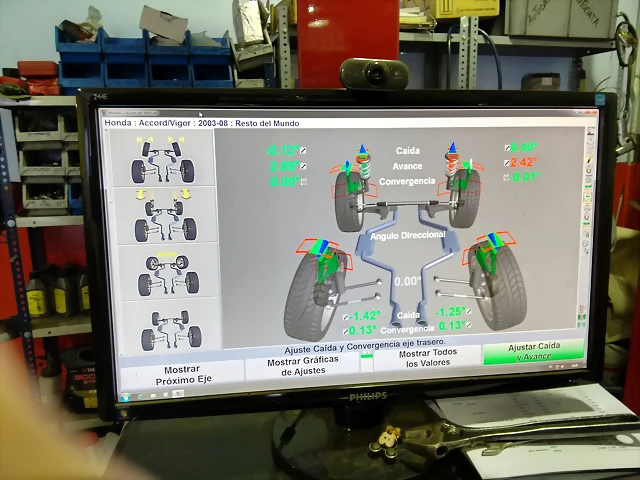Click the front axle Caída label

(x=407, y=151)
